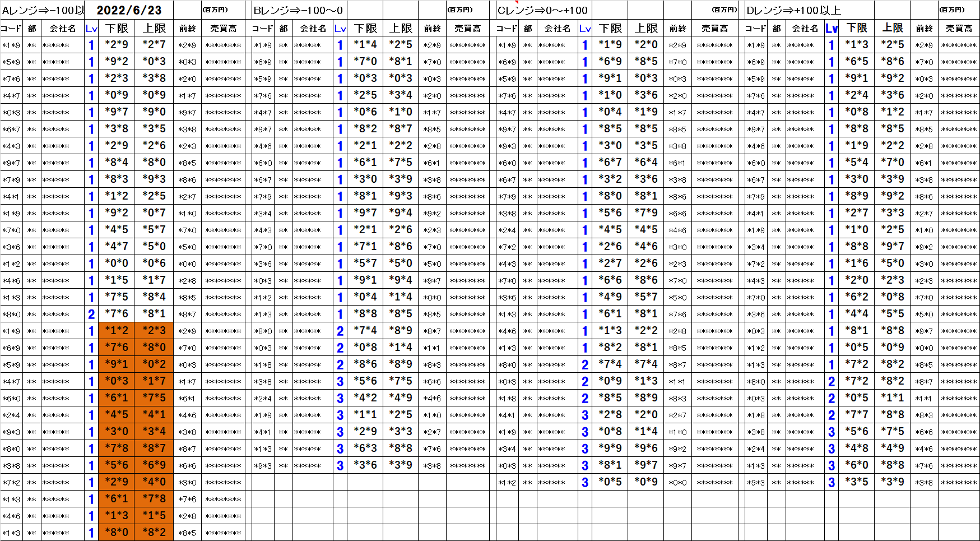This screenshot has width=980, height=541.
Task: Select the orange-highlighted *9*1 cell
Action: [117, 364]
